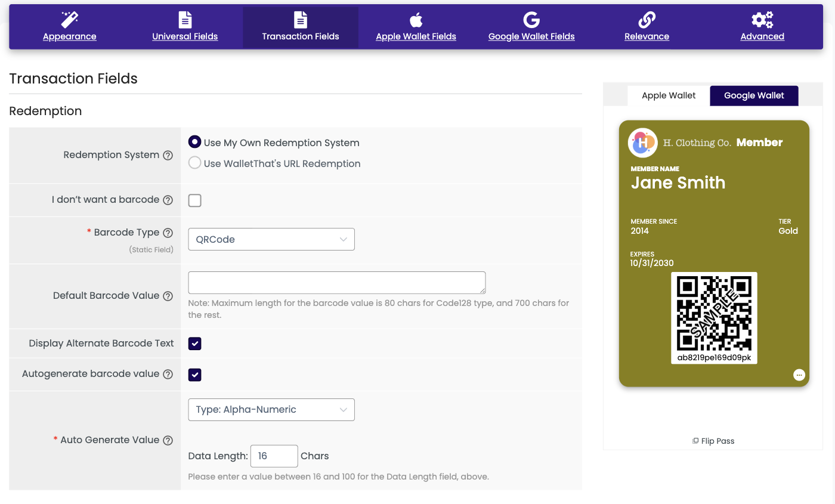Image resolution: width=835 pixels, height=504 pixels.
Task: Click the Apple logo icon
Action: coord(416,20)
